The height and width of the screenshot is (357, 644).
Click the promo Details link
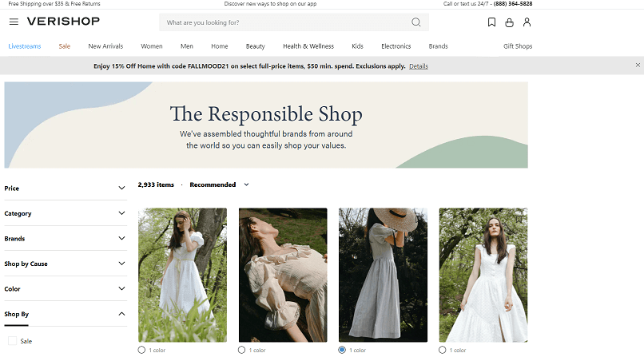point(419,66)
